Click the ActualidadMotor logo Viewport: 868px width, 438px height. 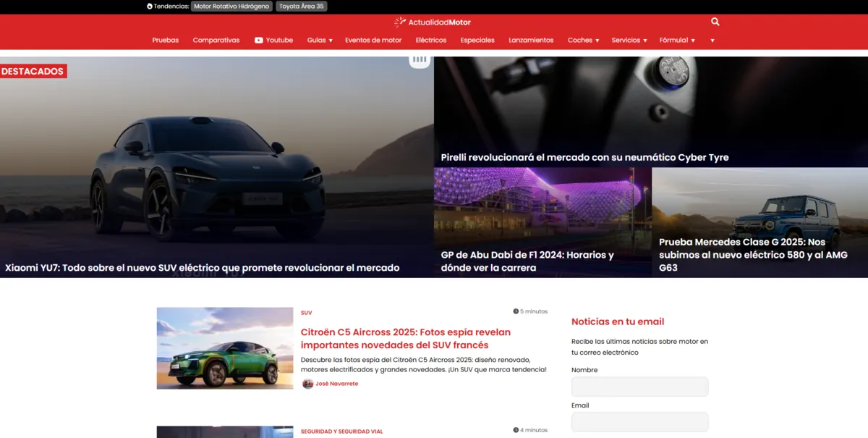pyautogui.click(x=433, y=22)
